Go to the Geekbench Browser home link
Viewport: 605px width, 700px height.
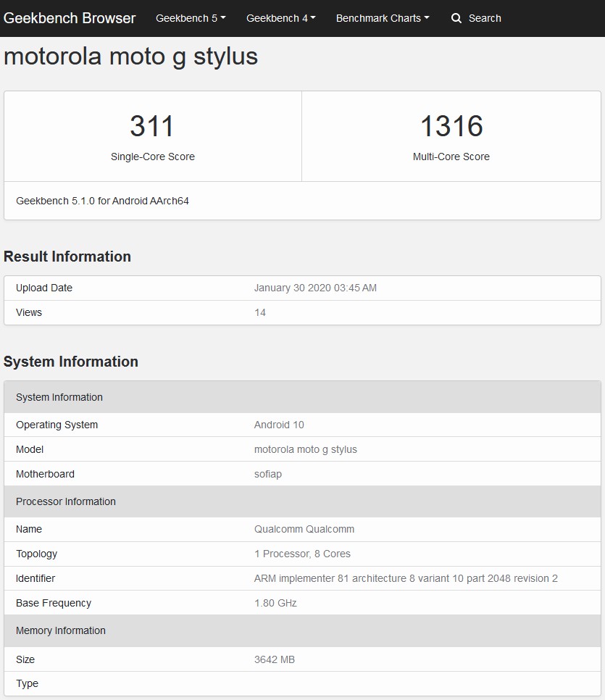coord(70,18)
